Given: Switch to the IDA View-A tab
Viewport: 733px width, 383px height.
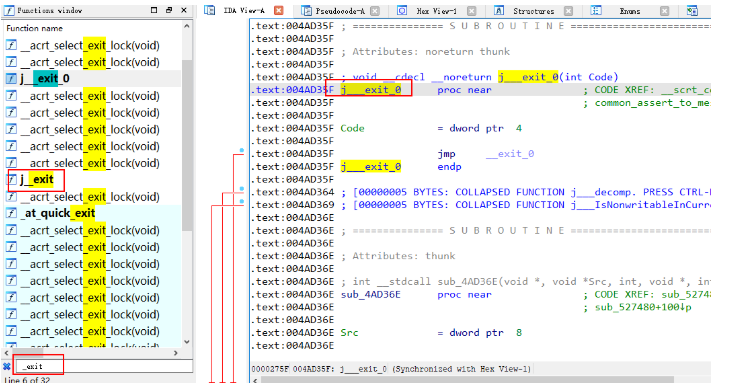Looking at the screenshot, I should [x=244, y=10].
